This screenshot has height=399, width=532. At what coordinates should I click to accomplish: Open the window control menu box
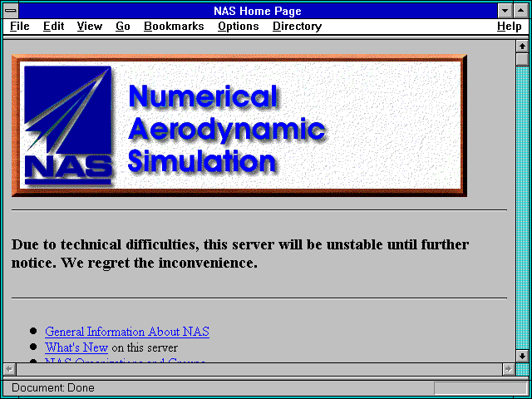click(x=11, y=11)
